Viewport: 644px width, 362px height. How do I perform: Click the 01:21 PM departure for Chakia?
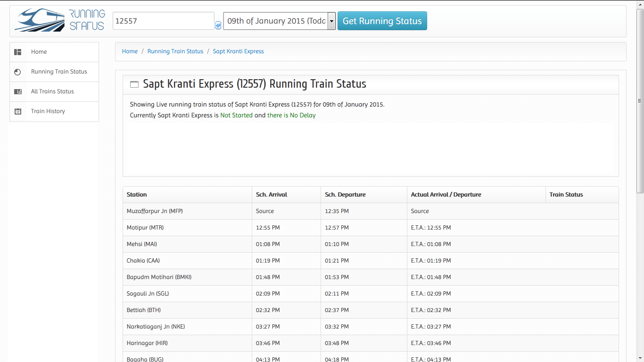pyautogui.click(x=364, y=261)
